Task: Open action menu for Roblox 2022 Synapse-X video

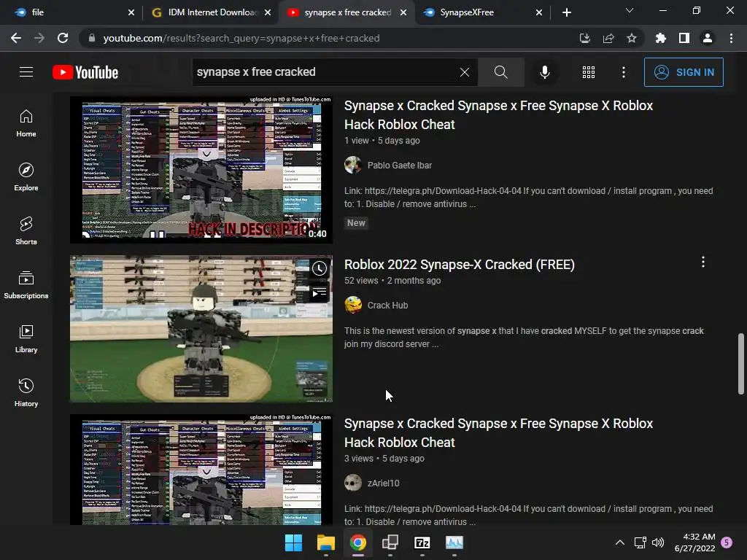Action: (x=703, y=262)
